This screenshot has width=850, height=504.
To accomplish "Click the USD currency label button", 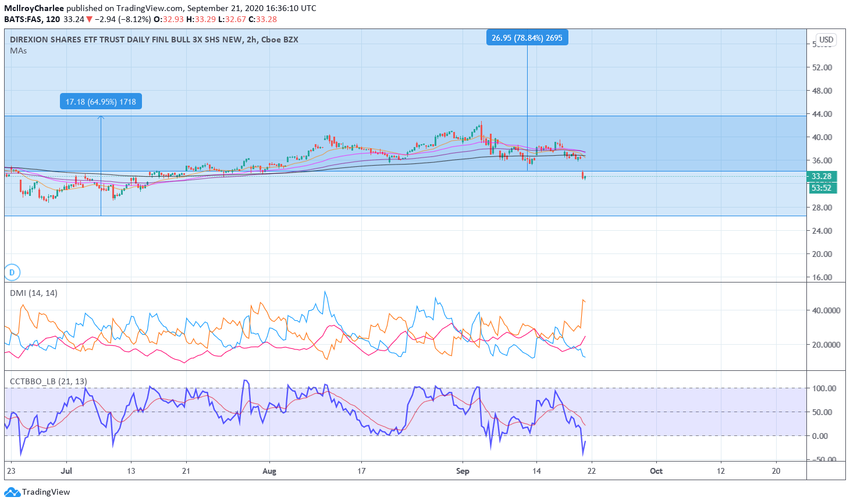I will click(826, 40).
